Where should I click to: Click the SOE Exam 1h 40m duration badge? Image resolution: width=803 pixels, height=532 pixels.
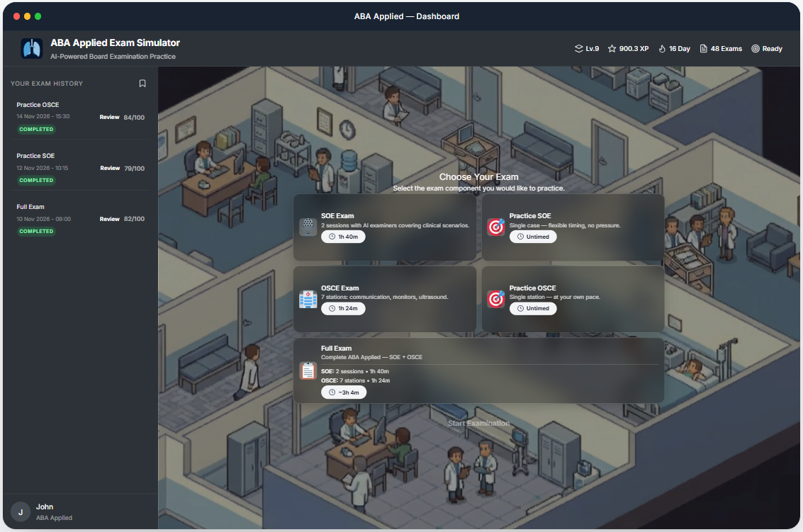pos(344,237)
